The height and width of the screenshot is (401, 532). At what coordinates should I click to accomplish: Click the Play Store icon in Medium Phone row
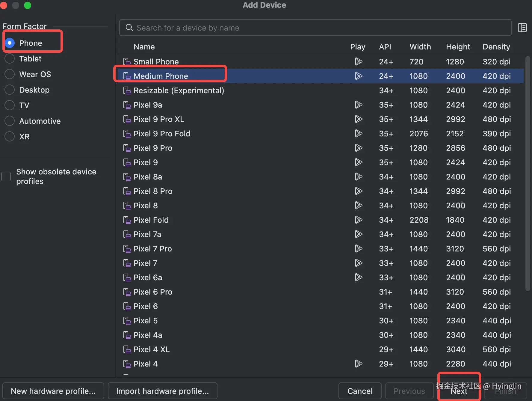(358, 76)
